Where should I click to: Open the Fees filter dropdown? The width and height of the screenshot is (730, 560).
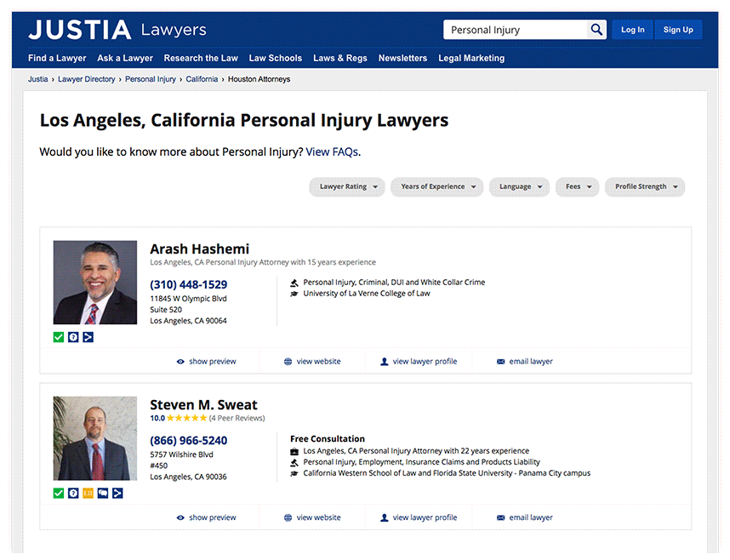coord(578,187)
